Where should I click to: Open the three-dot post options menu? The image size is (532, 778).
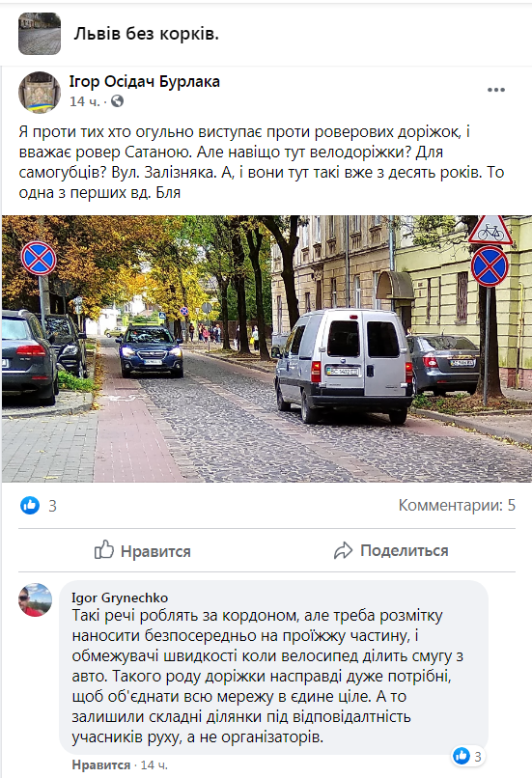click(495, 90)
